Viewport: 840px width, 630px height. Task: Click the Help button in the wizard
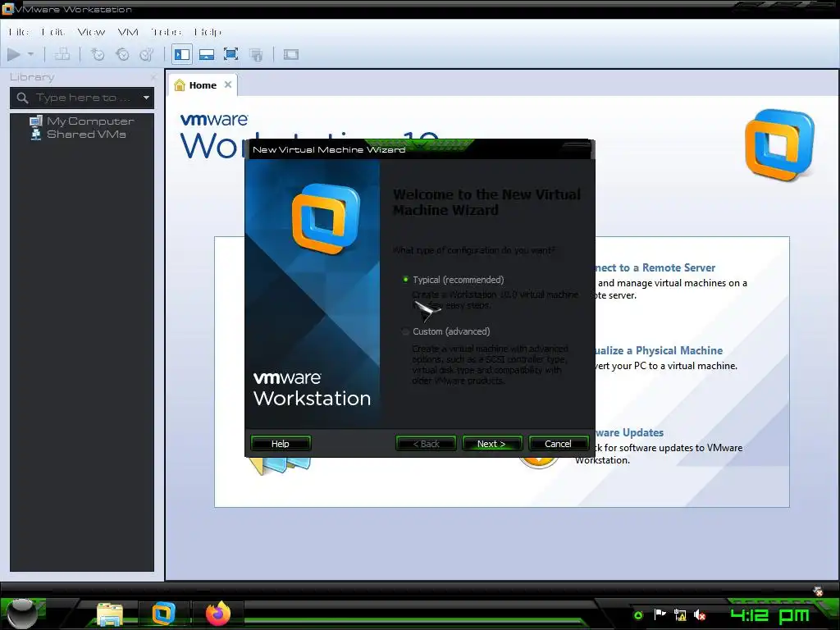(x=281, y=444)
